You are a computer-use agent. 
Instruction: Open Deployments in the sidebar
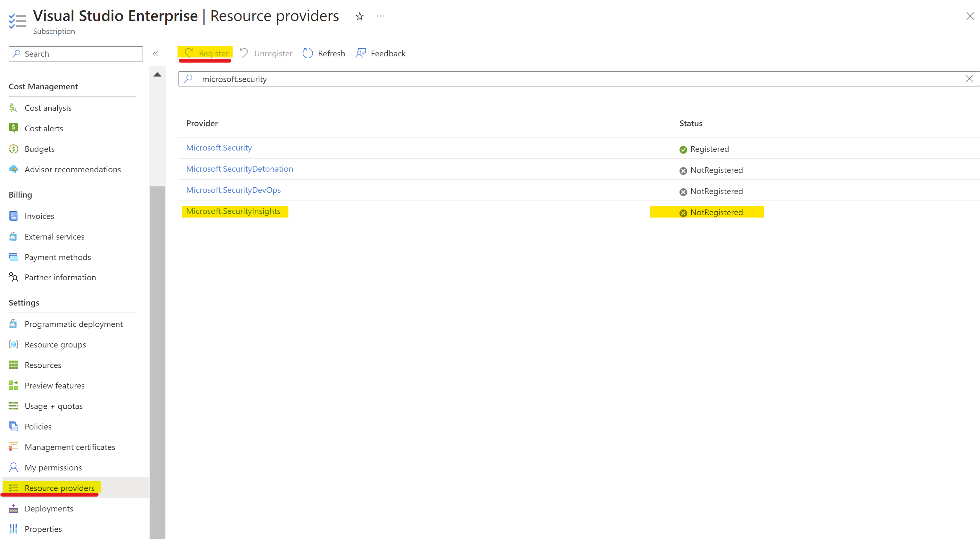pos(49,509)
